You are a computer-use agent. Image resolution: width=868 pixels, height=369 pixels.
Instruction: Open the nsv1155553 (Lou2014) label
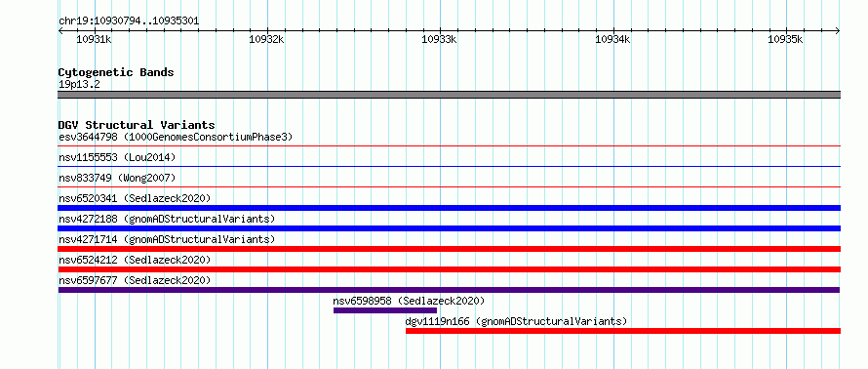117,157
